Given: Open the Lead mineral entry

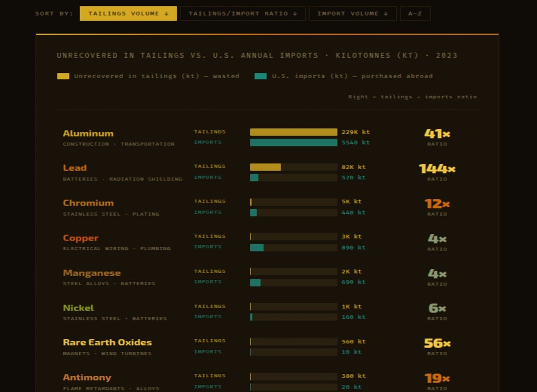Looking at the screenshot, I should (75, 168).
